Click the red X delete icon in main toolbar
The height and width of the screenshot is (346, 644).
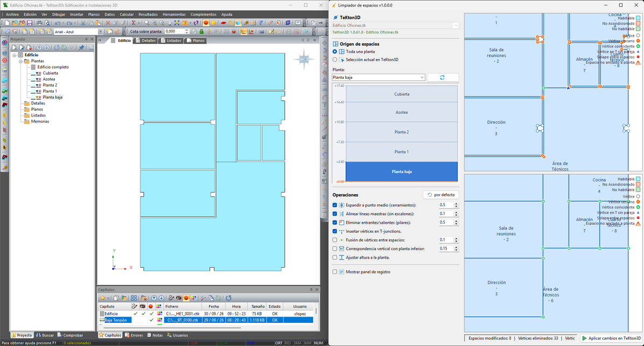click(108, 23)
